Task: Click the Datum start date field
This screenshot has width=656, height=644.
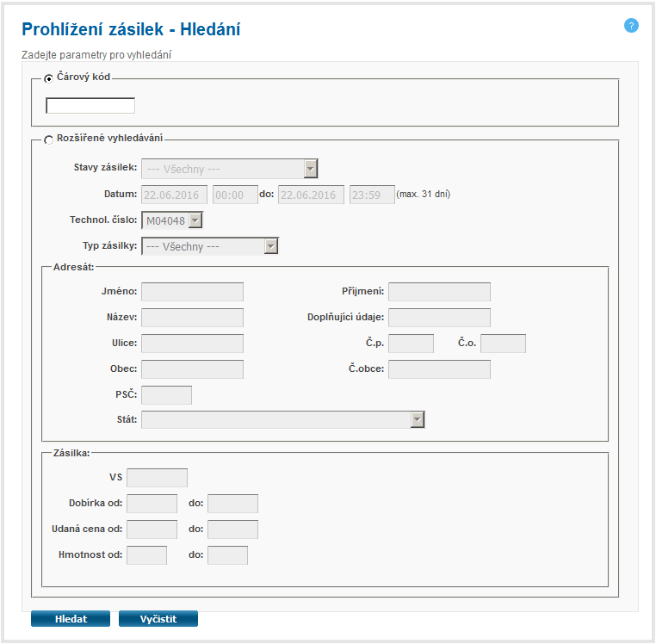Action: pyautogui.click(x=174, y=195)
